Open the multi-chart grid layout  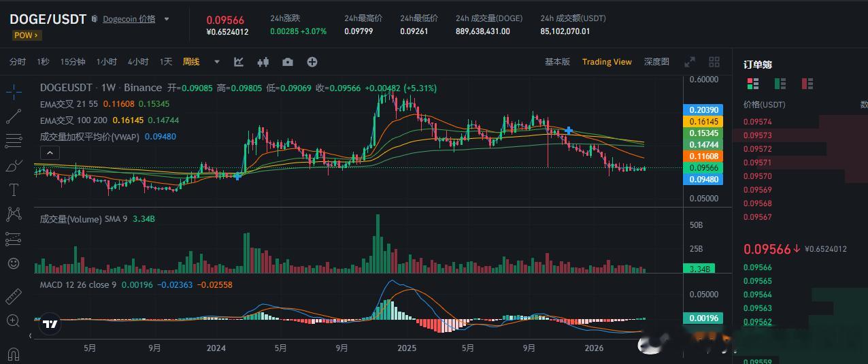[714, 62]
